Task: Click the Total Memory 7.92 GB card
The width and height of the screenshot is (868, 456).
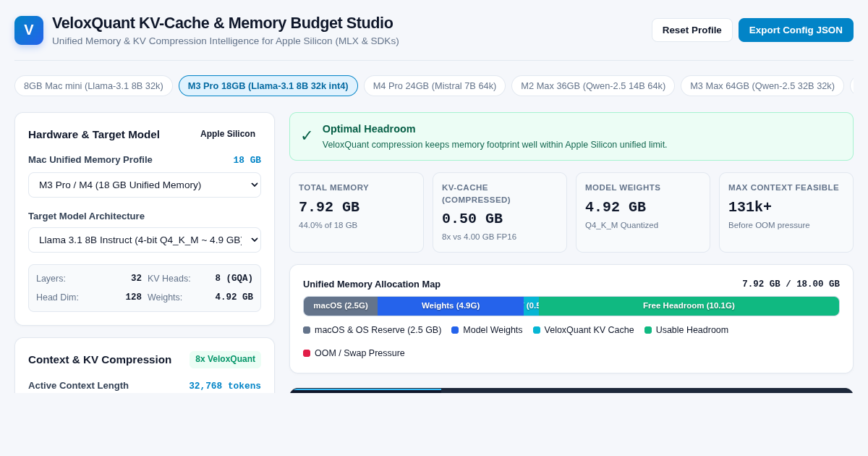Action: pos(357,212)
